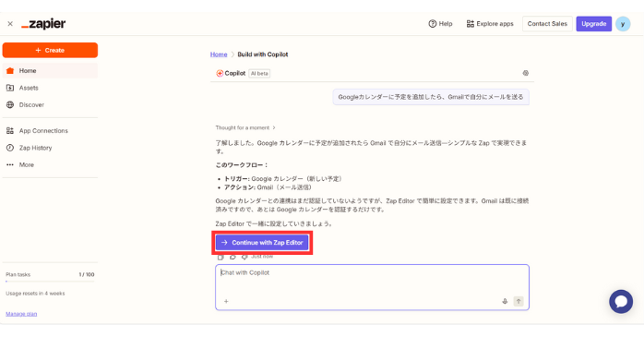This screenshot has width=644, height=337.
Task: Click the '1 / 100' plan tasks count
Action: pos(87,274)
